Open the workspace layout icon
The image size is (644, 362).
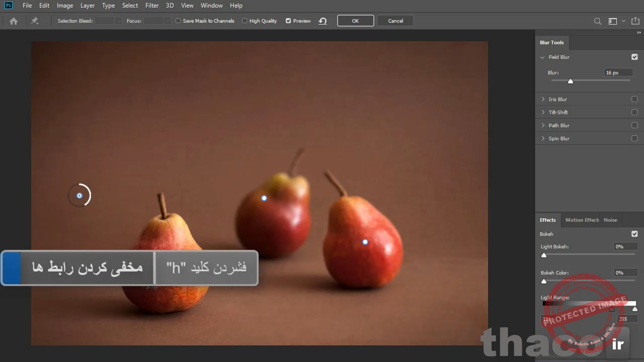tap(612, 21)
